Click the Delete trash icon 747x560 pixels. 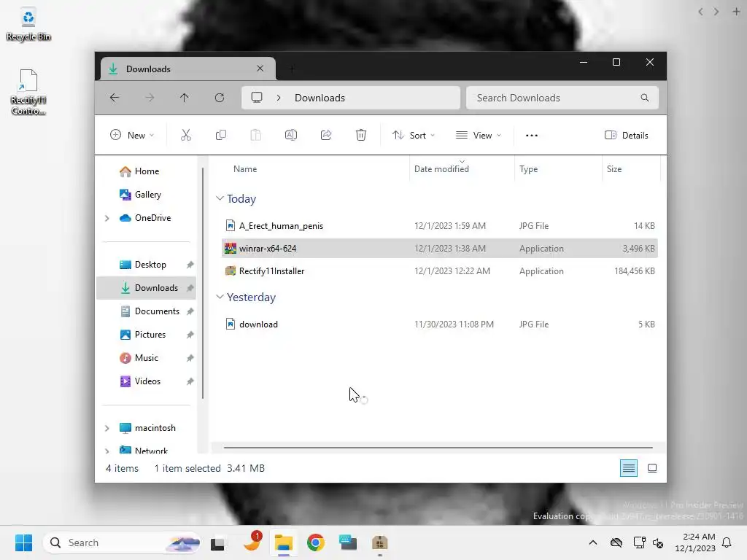pyautogui.click(x=361, y=135)
